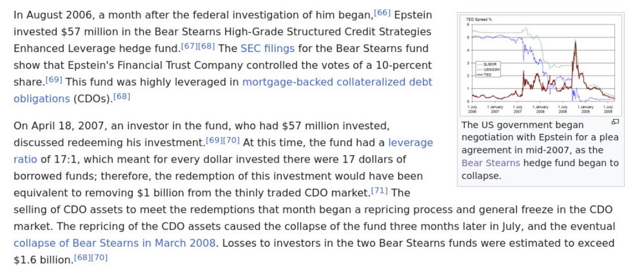Open citation [68] following '(CDOs).'
Image resolution: width=644 pixels, height=269 pixels.
click(x=122, y=96)
